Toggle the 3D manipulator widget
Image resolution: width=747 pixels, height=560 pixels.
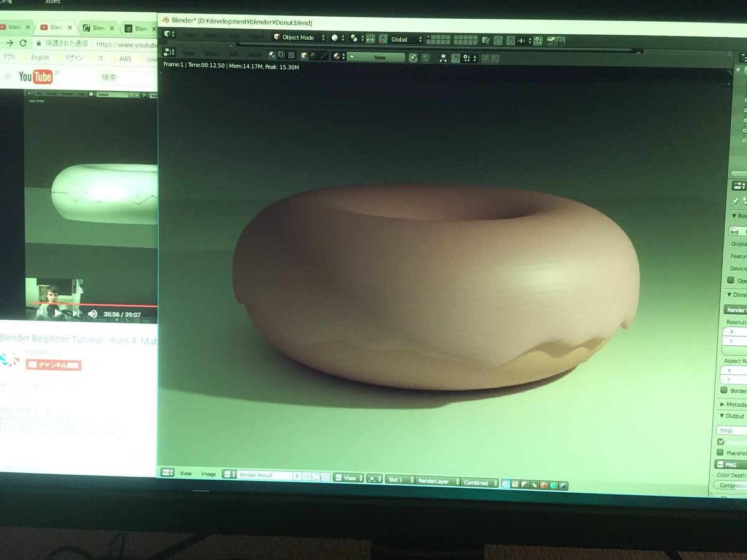(x=371, y=39)
